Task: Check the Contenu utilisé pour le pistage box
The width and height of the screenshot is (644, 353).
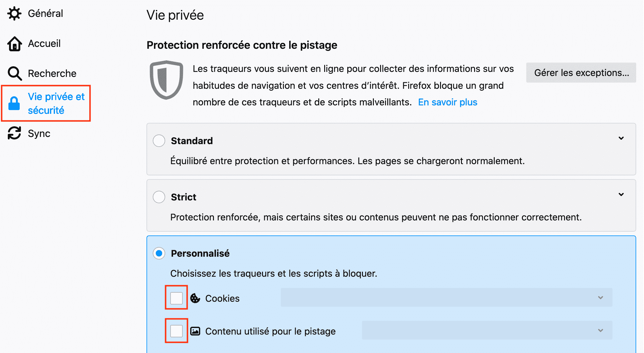Action: [176, 331]
